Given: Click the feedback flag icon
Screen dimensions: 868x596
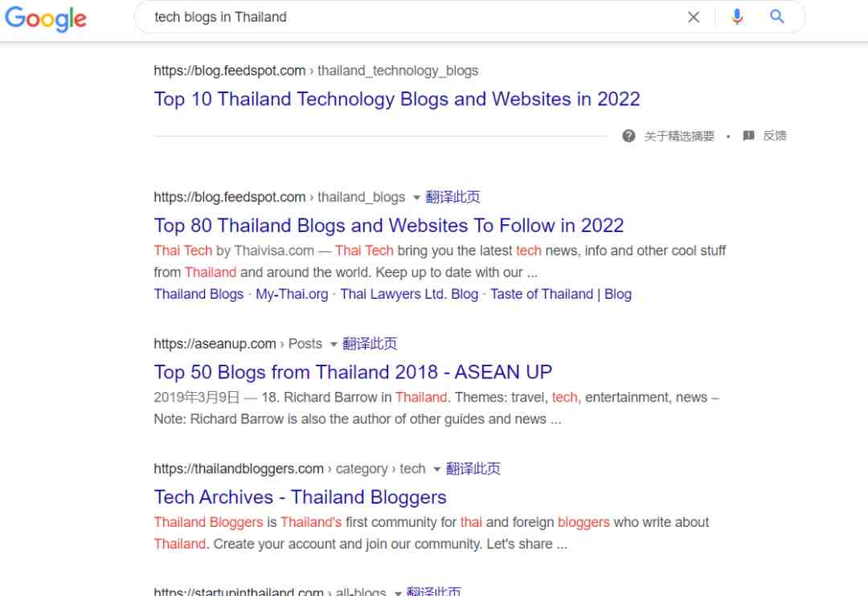Looking at the screenshot, I should 748,136.
